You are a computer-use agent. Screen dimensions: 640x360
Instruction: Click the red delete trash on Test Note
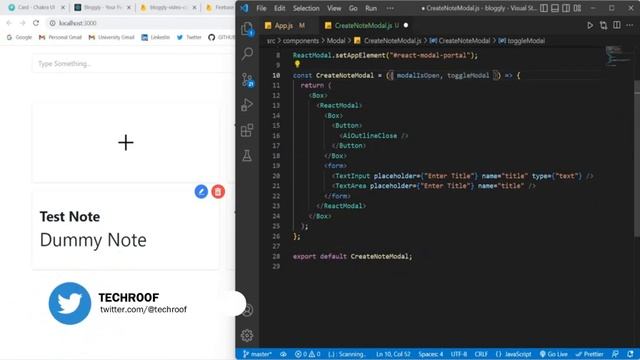(x=218, y=191)
